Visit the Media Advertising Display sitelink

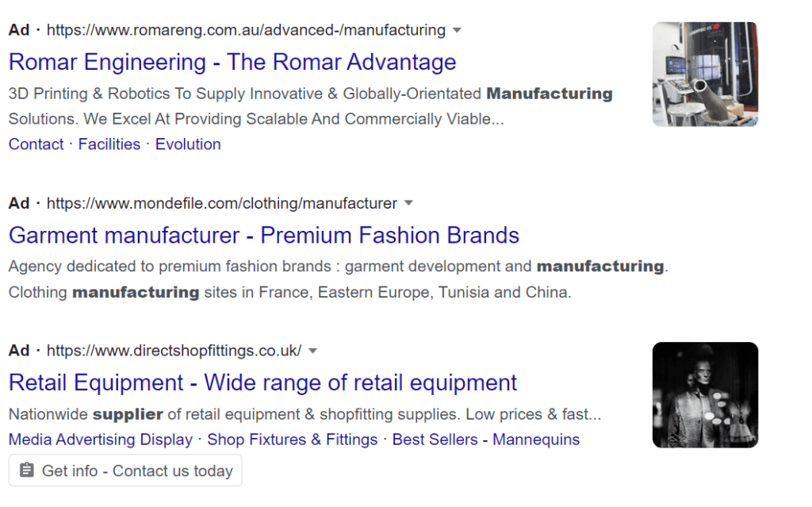point(101,440)
